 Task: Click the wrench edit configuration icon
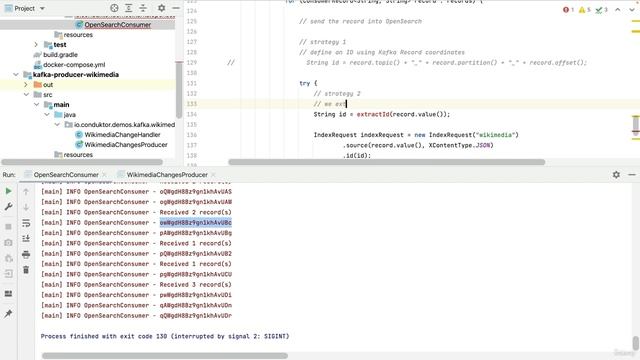pos(8,207)
